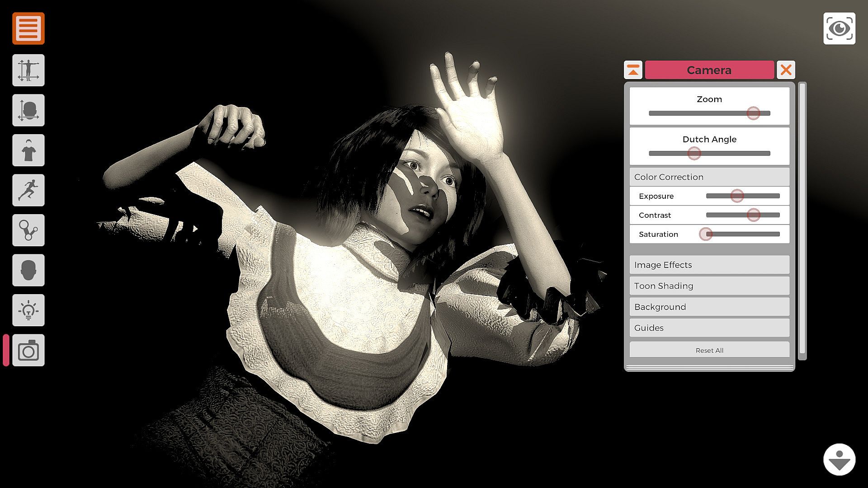Select the camera tool icon

28,350
